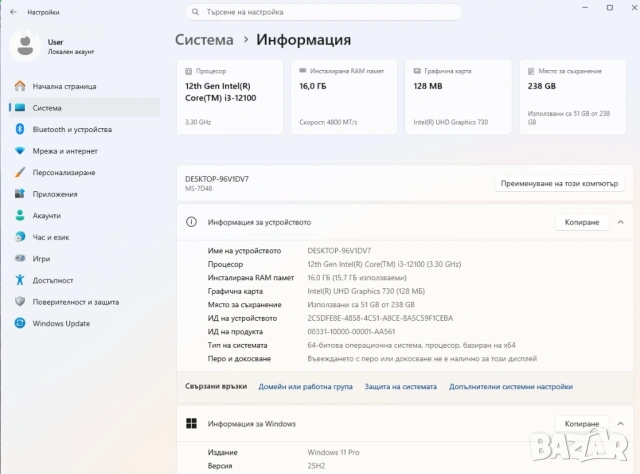Click the Място за съхранение card icon
Viewport: 640px width, 474px height.
coord(531,71)
